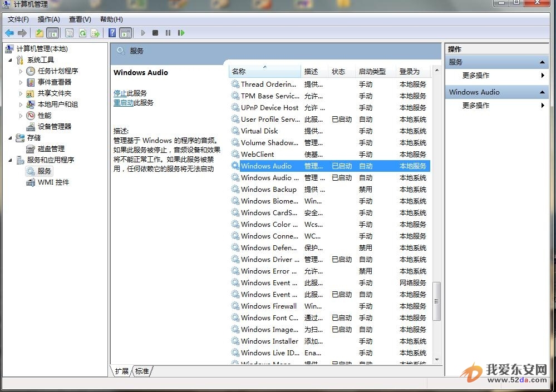556x392 pixels.
Task: Open the 文件(F) menu
Action: tap(18, 19)
